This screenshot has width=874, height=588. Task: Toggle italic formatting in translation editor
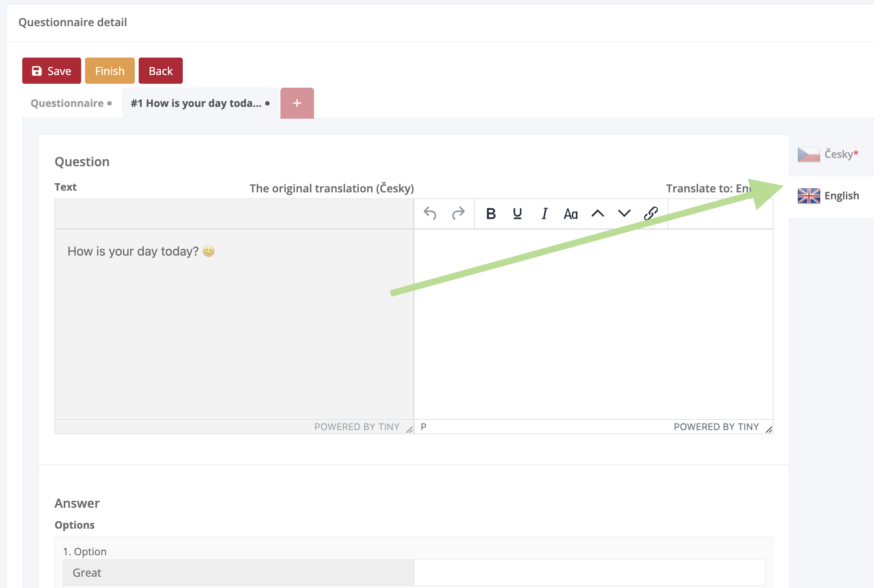(x=544, y=213)
